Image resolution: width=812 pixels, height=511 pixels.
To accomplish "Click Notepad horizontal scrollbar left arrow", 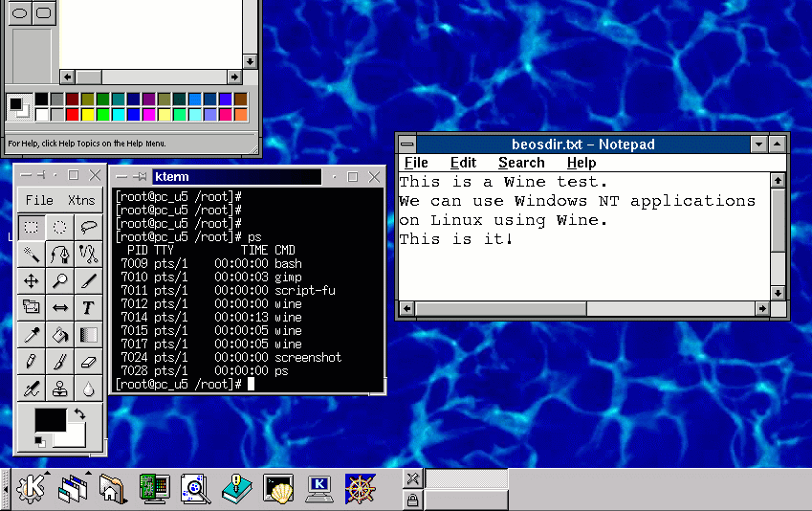I will point(407,309).
